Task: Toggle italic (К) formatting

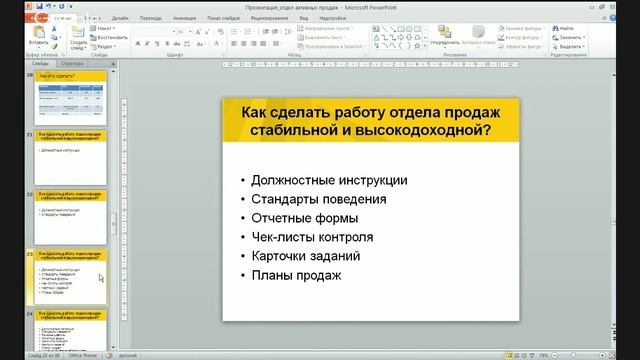Action: pos(147,44)
